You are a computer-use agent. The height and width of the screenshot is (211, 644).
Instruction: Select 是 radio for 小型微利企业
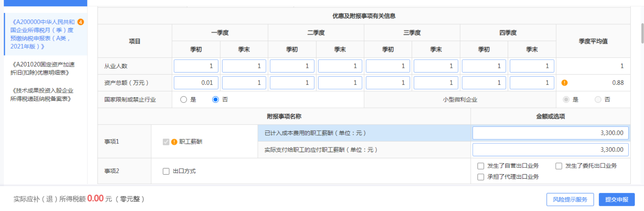pyautogui.click(x=566, y=100)
